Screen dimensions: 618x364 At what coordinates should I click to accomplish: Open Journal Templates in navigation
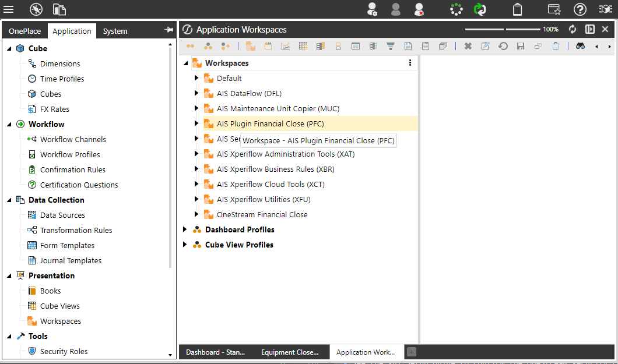[71, 260]
